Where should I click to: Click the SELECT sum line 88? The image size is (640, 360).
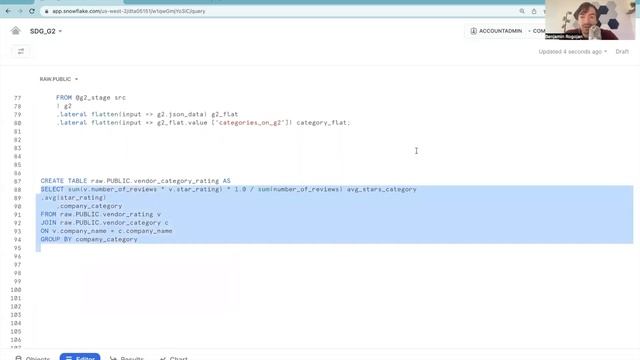coord(228,189)
